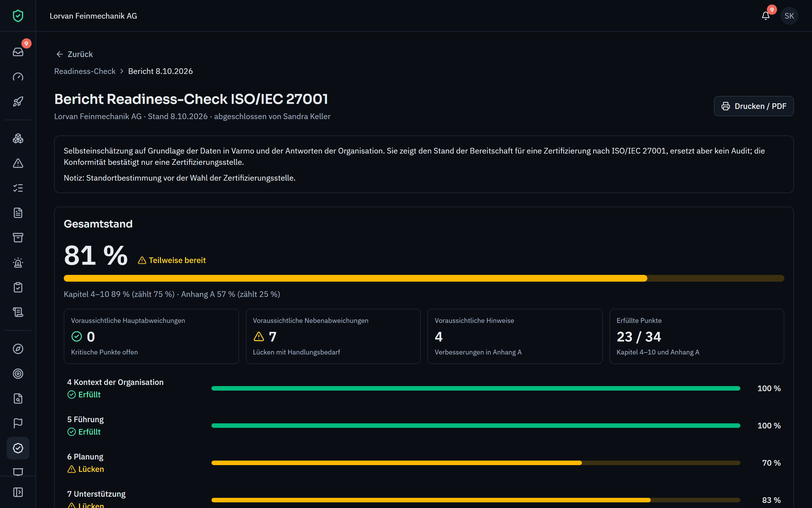
Task: Open the SK user avatar menu
Action: click(789, 16)
